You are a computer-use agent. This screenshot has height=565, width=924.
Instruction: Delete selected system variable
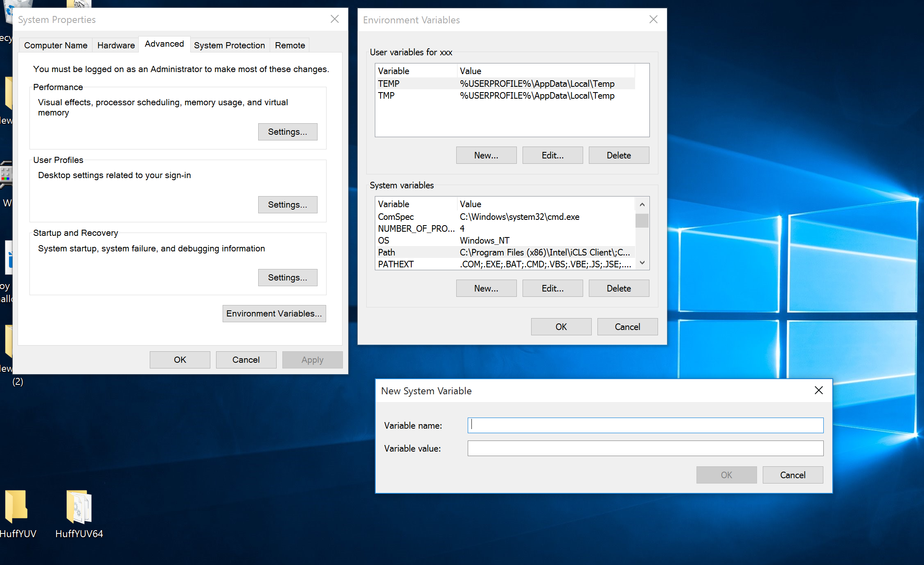[619, 289]
